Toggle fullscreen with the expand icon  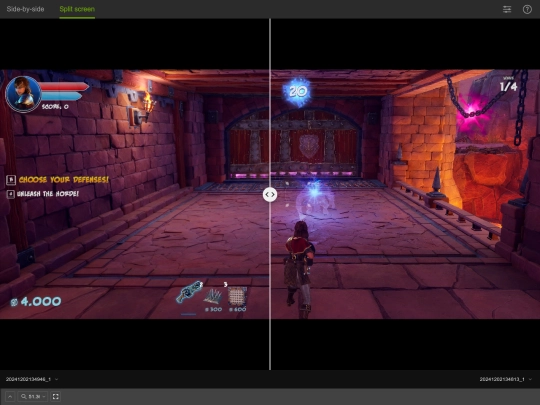pos(55,397)
